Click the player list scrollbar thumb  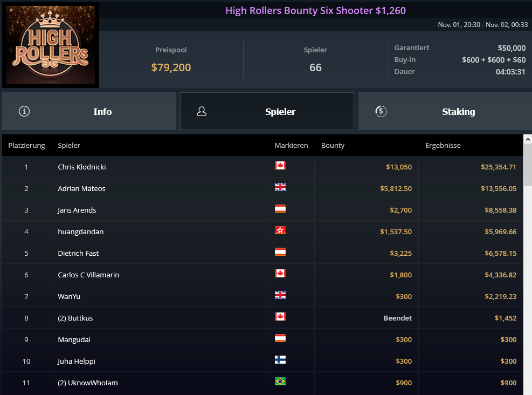tap(528, 165)
